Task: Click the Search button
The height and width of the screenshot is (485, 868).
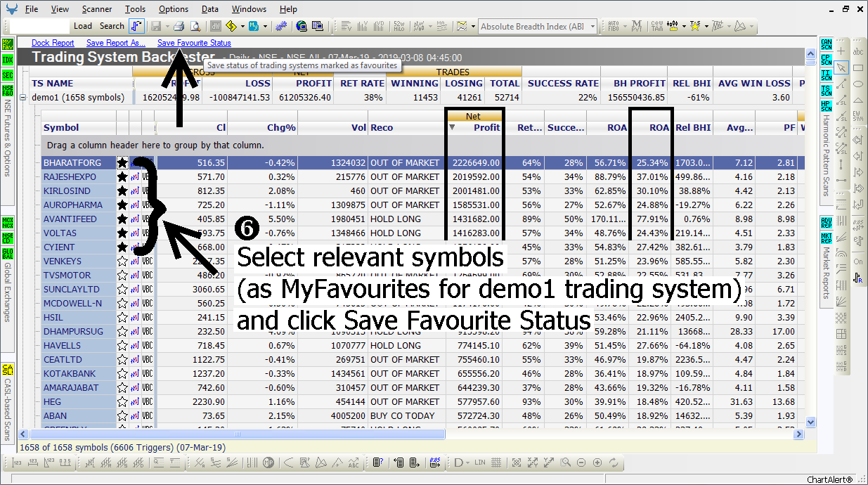Action: click(x=112, y=26)
